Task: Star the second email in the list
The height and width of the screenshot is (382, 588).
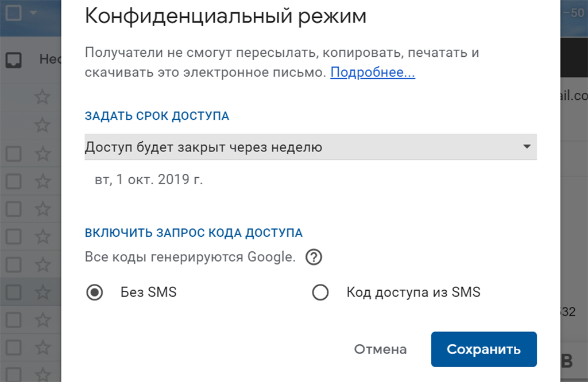Action: [42, 125]
